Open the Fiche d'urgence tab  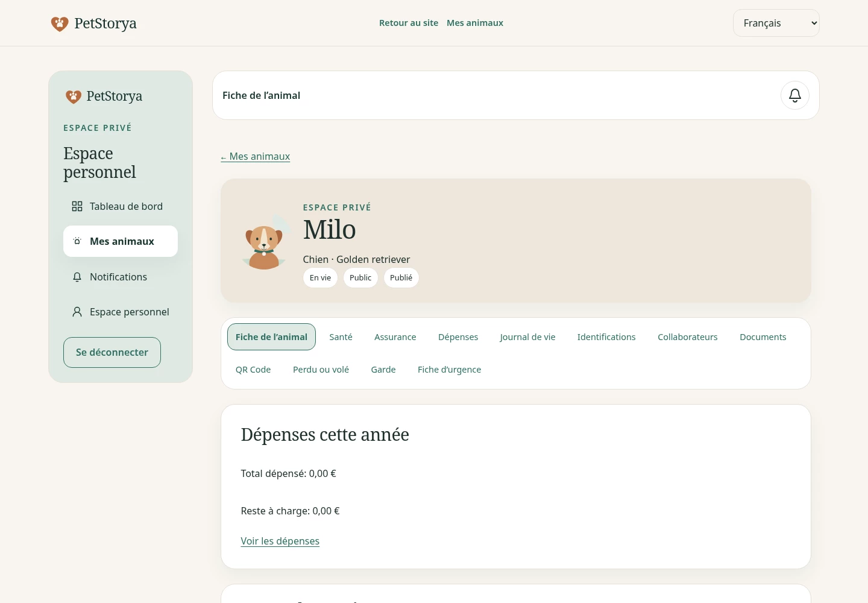(x=449, y=370)
